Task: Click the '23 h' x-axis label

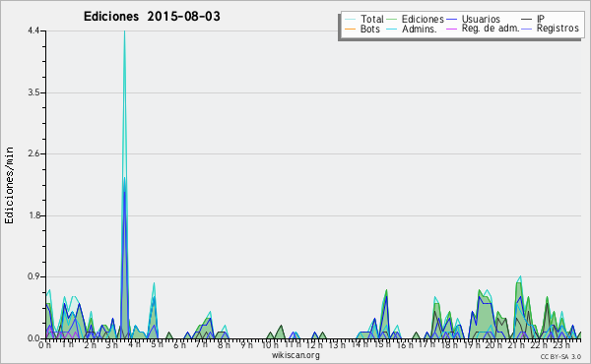Action: 560,345
